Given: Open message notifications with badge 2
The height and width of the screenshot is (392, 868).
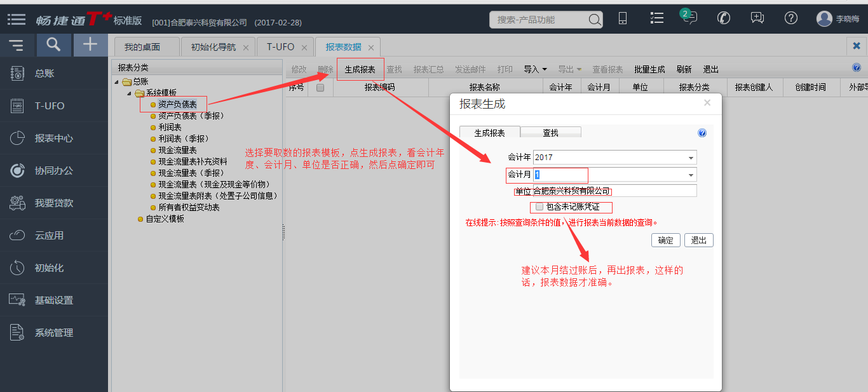Looking at the screenshot, I should 689,18.
